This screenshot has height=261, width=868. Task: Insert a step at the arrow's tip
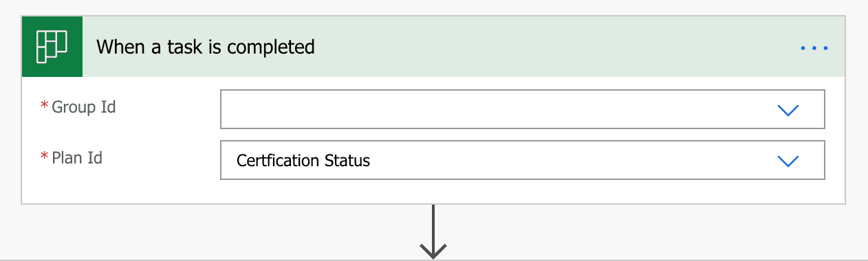pyautogui.click(x=433, y=253)
